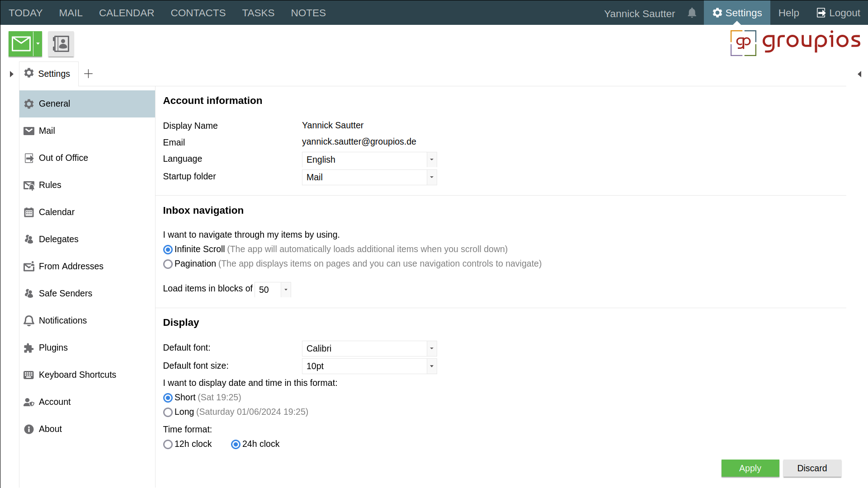Open the Language dropdown

point(431,160)
